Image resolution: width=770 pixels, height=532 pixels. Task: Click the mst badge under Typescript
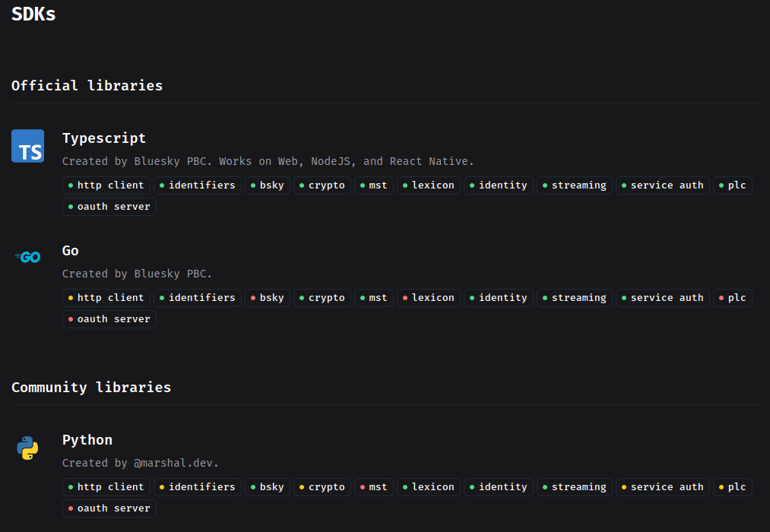373,185
